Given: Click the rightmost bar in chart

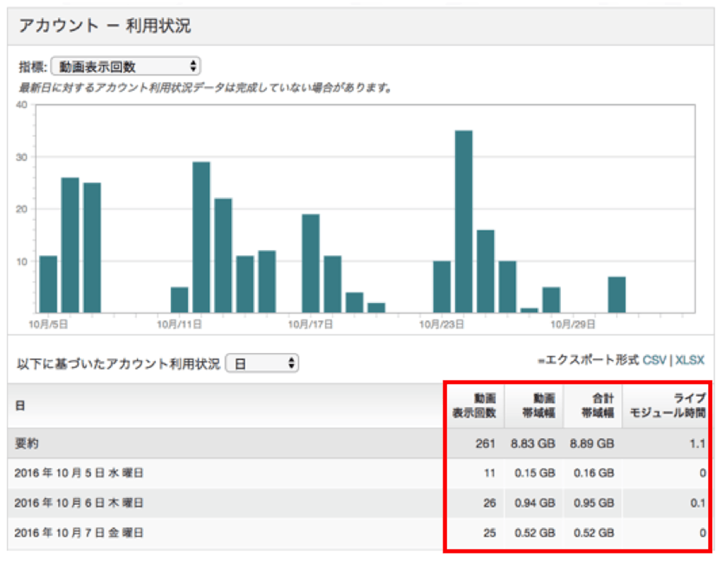Looking at the screenshot, I should [617, 294].
